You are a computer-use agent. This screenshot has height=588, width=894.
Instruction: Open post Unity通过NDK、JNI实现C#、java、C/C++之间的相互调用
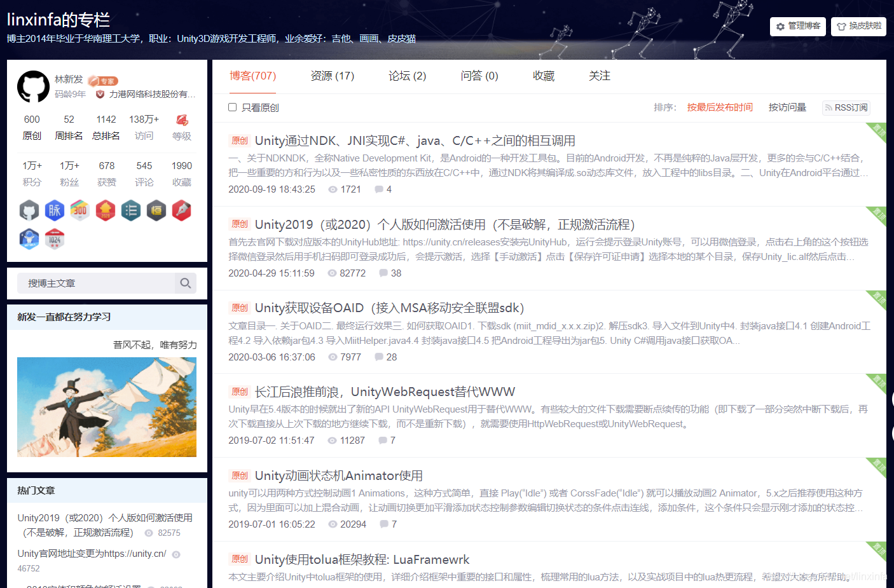(415, 140)
